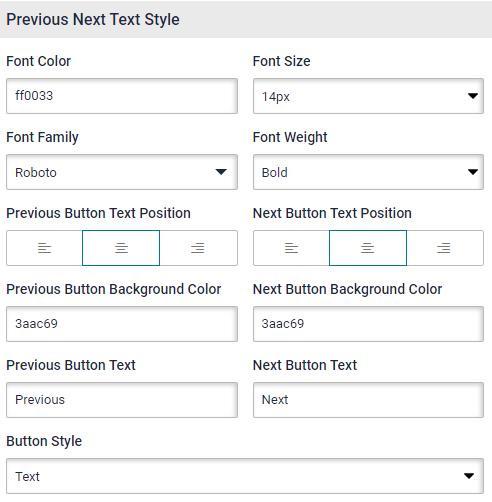Click the Font Color label
Viewport: 492px width, 502px height.
(x=39, y=61)
